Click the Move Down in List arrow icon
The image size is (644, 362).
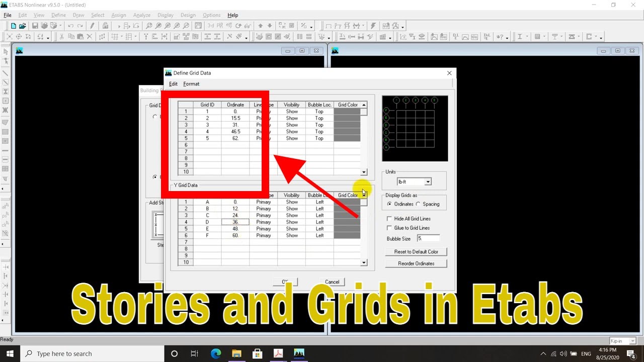tap(270, 26)
